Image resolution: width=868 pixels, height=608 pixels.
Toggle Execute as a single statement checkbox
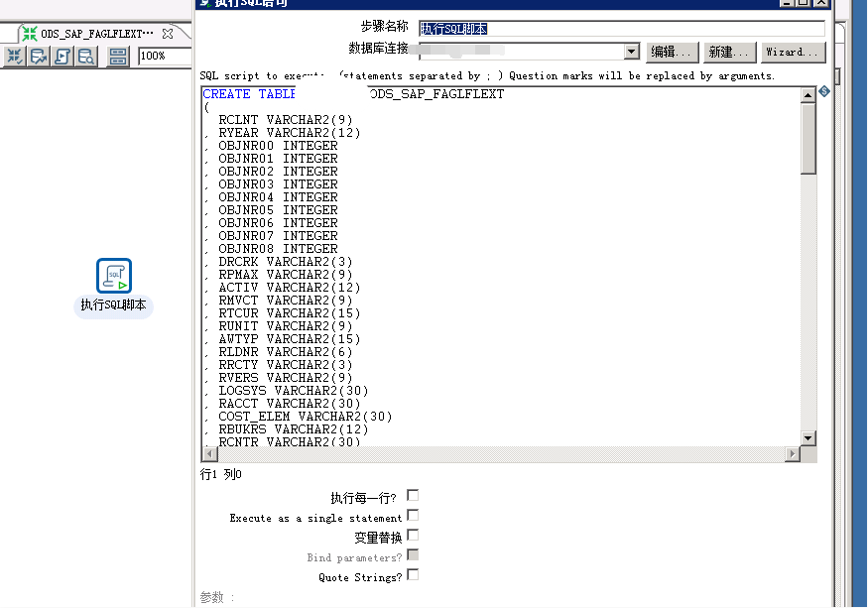413,515
